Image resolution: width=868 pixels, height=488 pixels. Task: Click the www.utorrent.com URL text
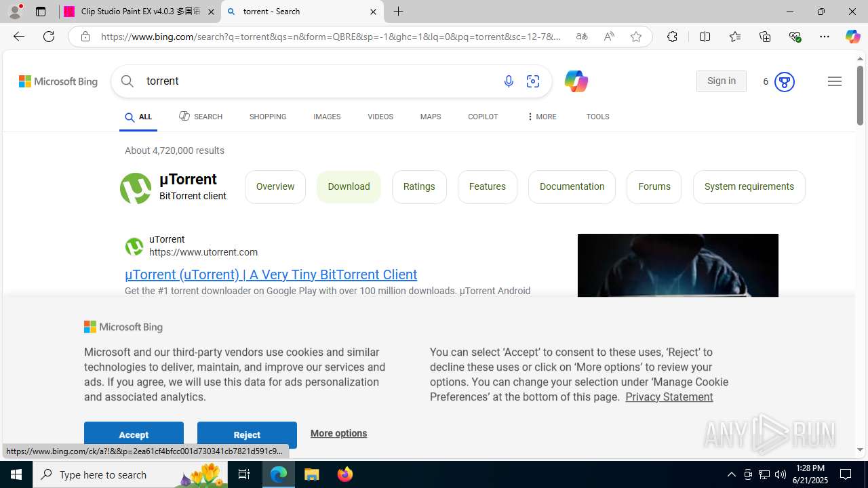[x=203, y=252]
